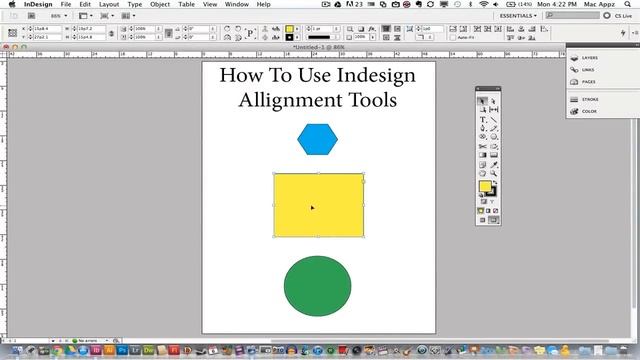
Task: Open the Arrange Documents dropdown
Action: coord(129,16)
